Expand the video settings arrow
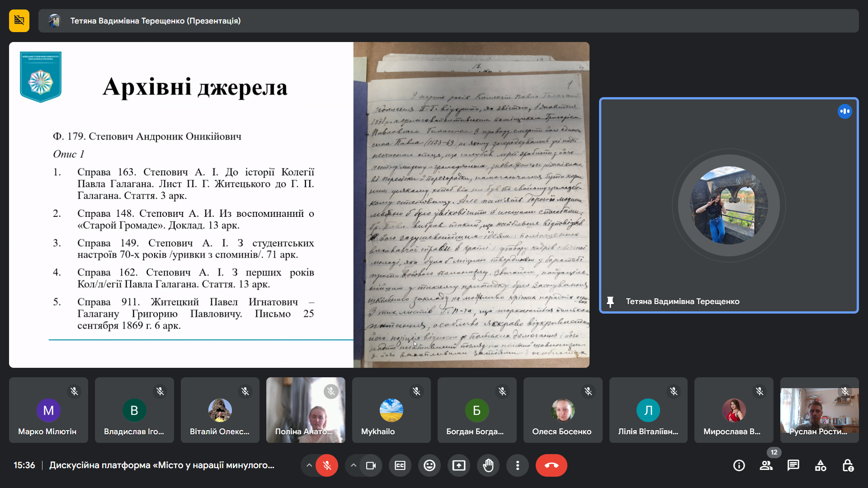Image resolution: width=868 pixels, height=488 pixels. [353, 465]
